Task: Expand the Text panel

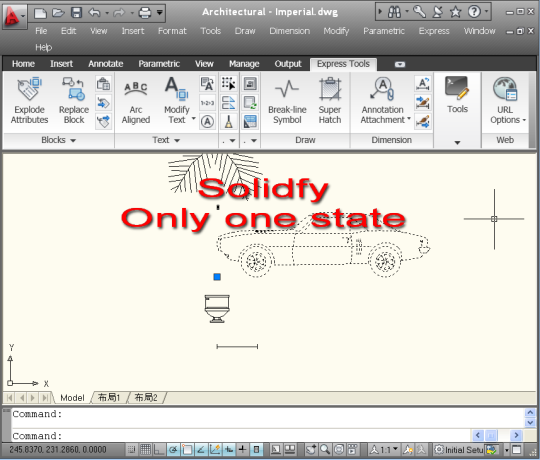Action: [166, 140]
